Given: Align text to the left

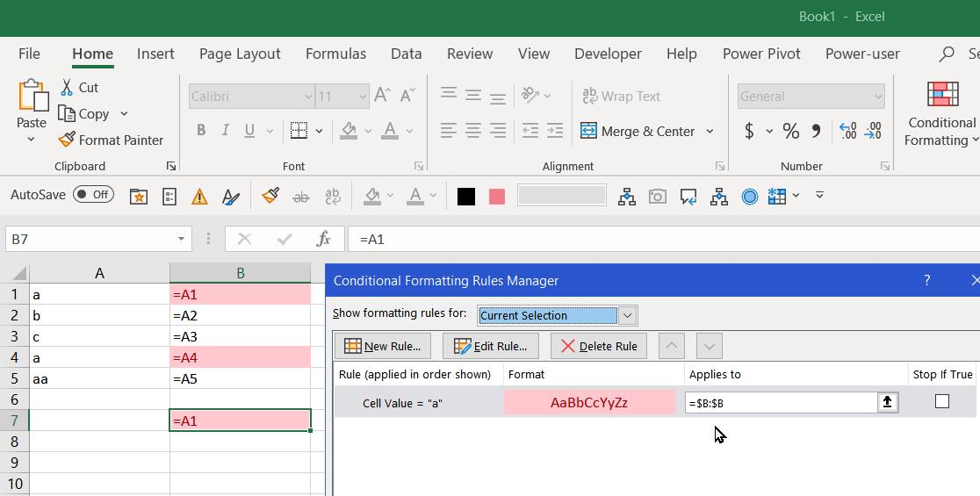Looking at the screenshot, I should (448, 131).
